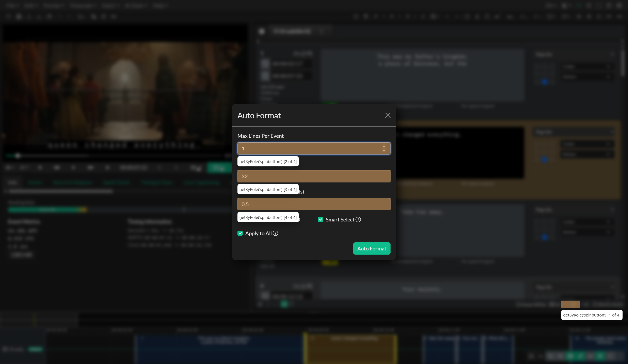
Task: Decrease Max Lines Per Event with down arrow
Action: [x=384, y=150]
